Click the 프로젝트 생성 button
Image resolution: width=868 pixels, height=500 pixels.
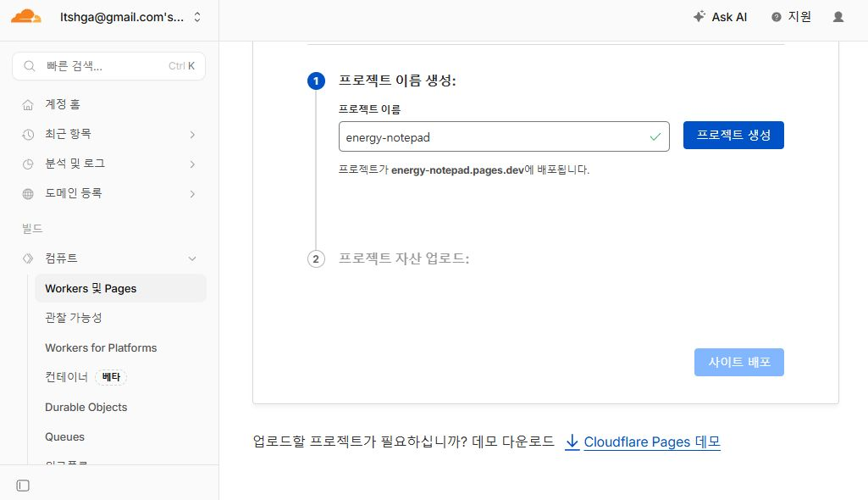tap(733, 135)
